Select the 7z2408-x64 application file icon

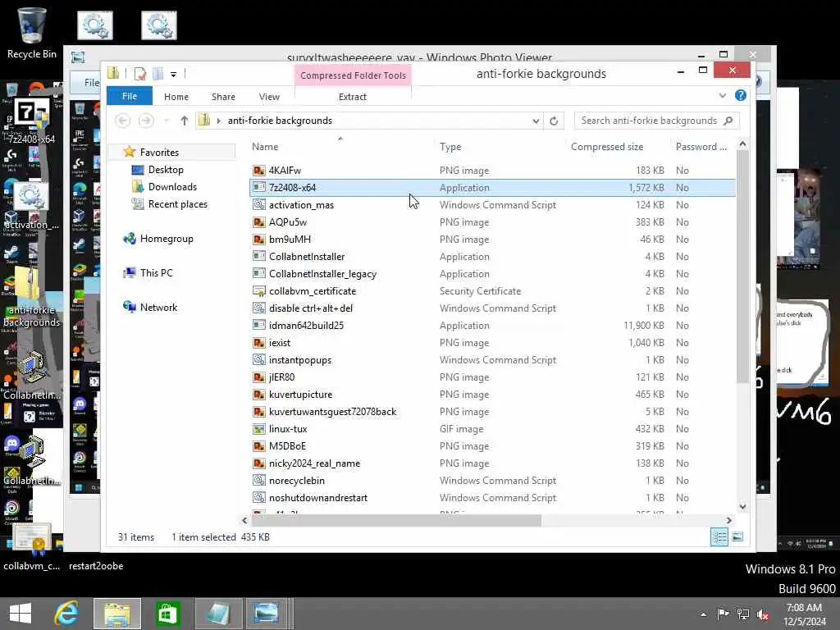pos(259,188)
